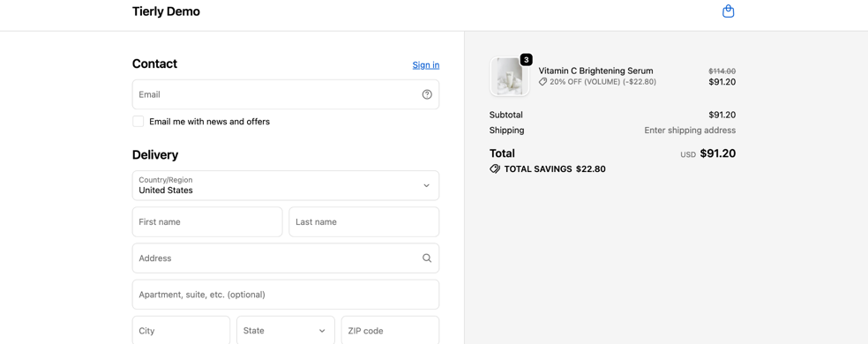Click the discount tag icon beside 20% OFF
Viewport: 868px width, 344px height.
click(542, 82)
